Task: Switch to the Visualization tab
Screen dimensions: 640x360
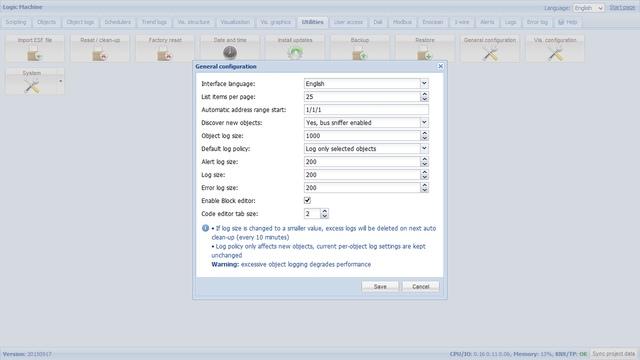Action: click(235, 22)
